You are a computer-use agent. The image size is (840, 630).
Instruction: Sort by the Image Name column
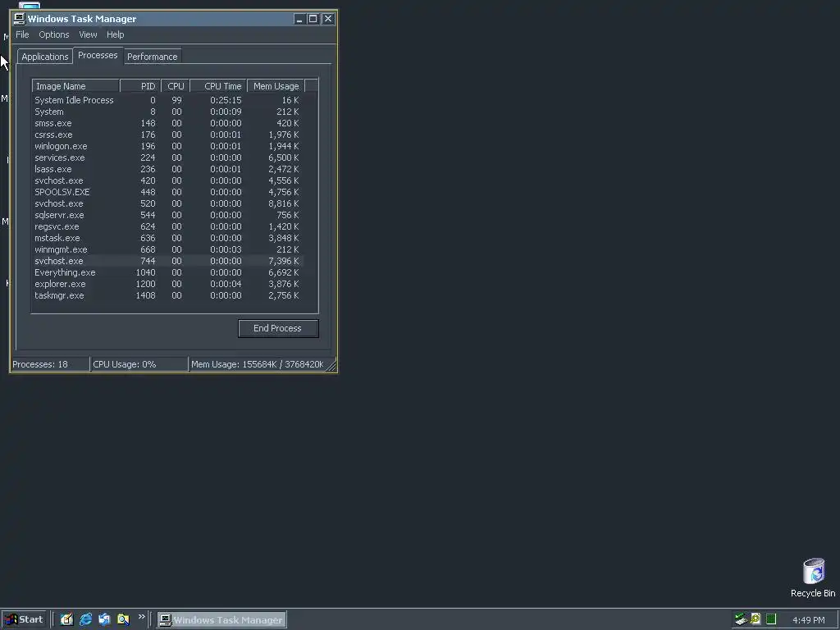[x=75, y=86]
